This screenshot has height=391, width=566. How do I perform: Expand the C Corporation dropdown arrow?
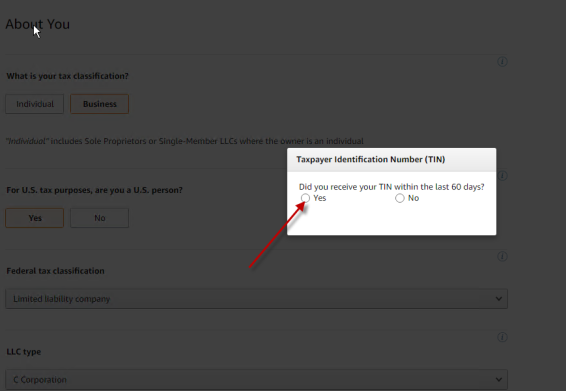tap(498, 380)
